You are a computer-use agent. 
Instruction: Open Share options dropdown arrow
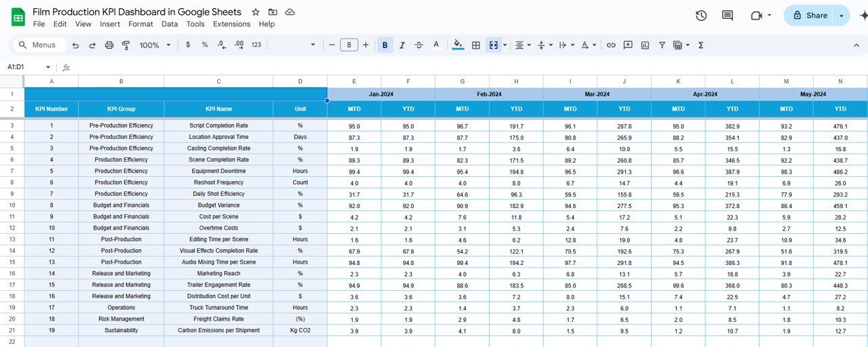tap(842, 16)
